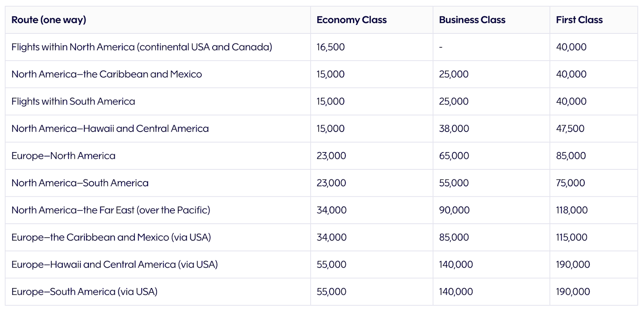This screenshot has height=313, width=644.
Task: Click 16,500 economy value for North America flights
Action: [330, 47]
